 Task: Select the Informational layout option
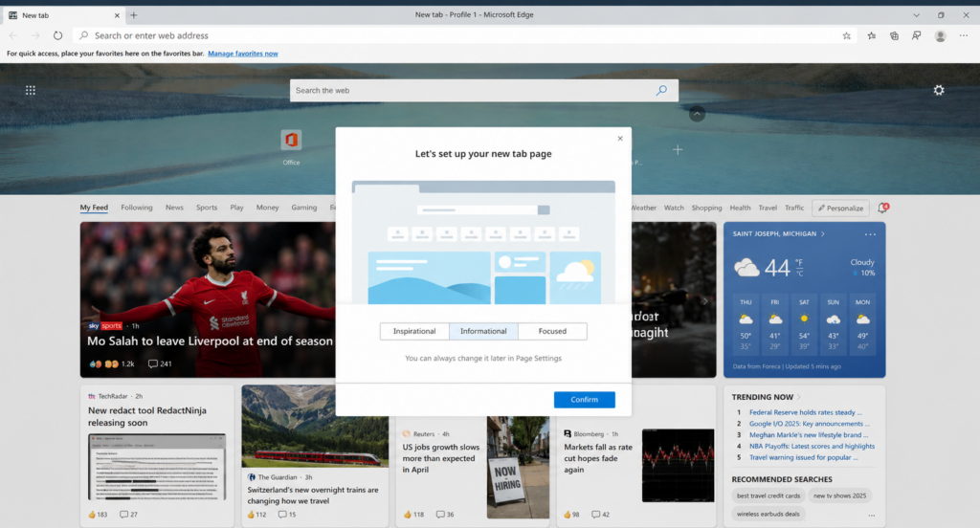tap(483, 331)
